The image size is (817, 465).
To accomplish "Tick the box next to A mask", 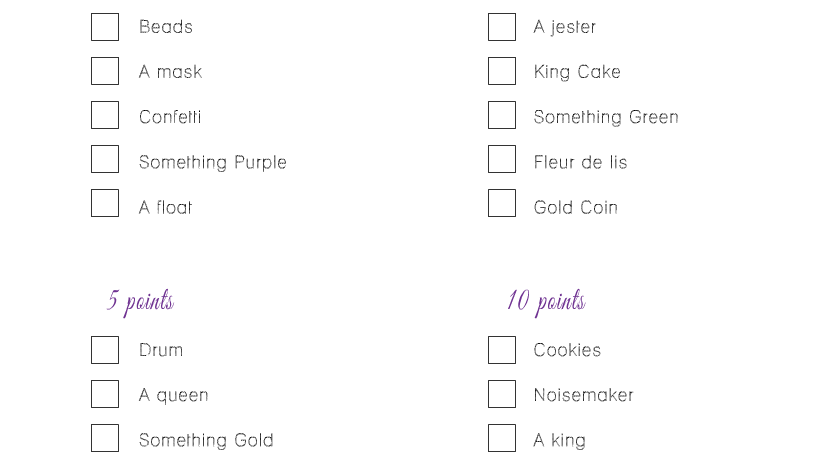I will [x=105, y=71].
